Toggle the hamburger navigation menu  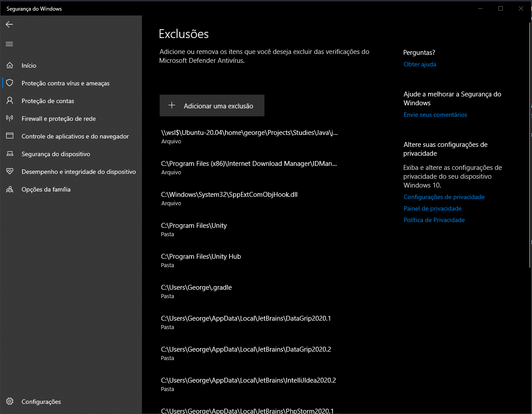tap(9, 44)
